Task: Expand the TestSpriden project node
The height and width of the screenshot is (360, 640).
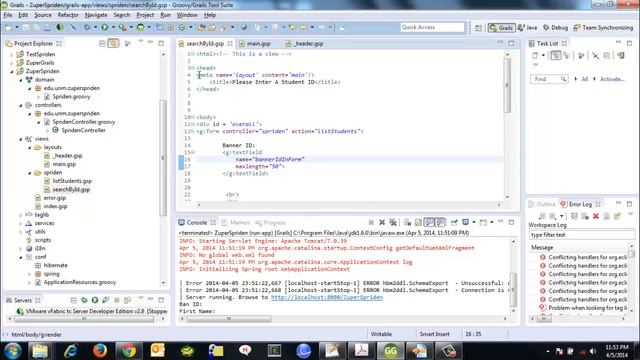Action: click(12, 54)
